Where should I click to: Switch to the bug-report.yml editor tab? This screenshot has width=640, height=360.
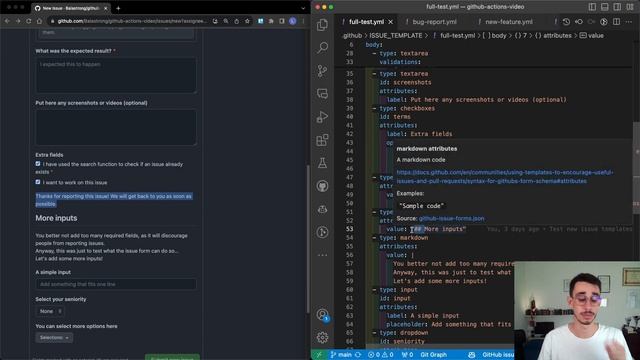[x=434, y=22]
